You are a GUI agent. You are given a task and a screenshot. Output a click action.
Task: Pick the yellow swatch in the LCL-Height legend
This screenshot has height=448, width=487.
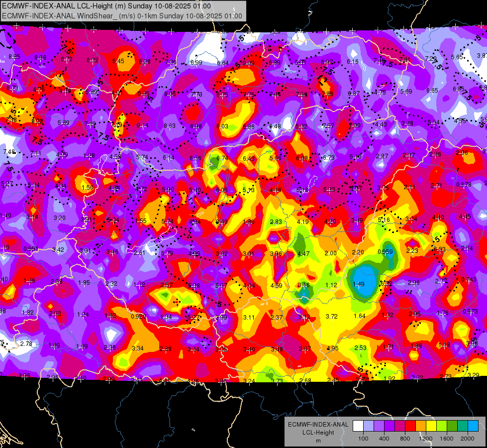pos(431,426)
